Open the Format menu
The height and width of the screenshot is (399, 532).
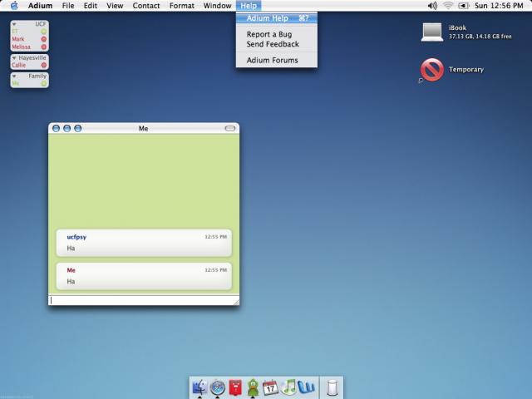[x=182, y=6]
